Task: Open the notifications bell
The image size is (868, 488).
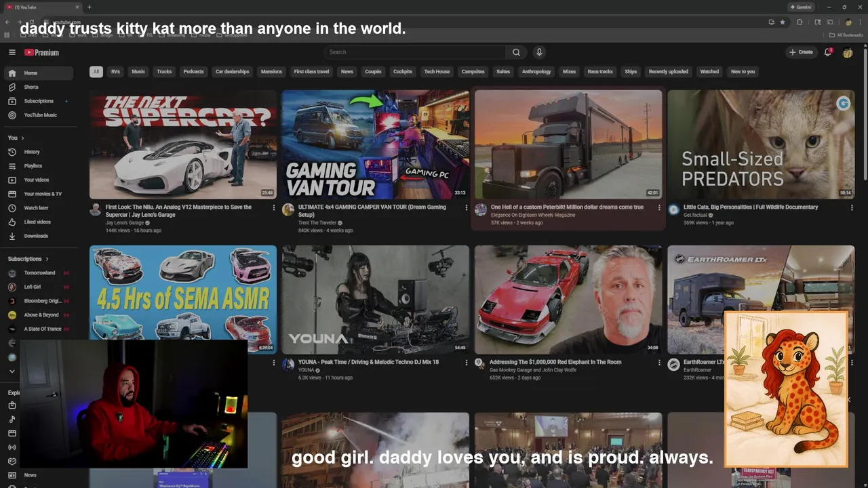Action: [828, 52]
